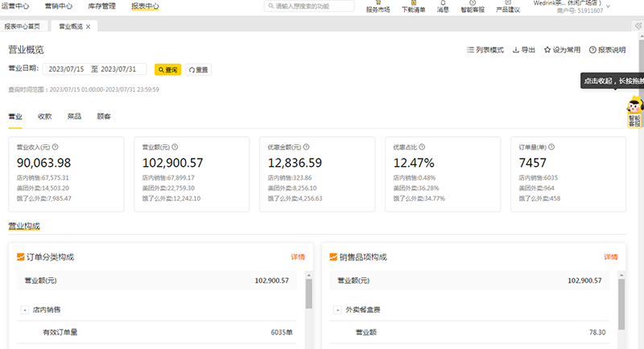The image size is (644, 349).
Task: Select the 营业 sub-tab
Action: point(15,116)
